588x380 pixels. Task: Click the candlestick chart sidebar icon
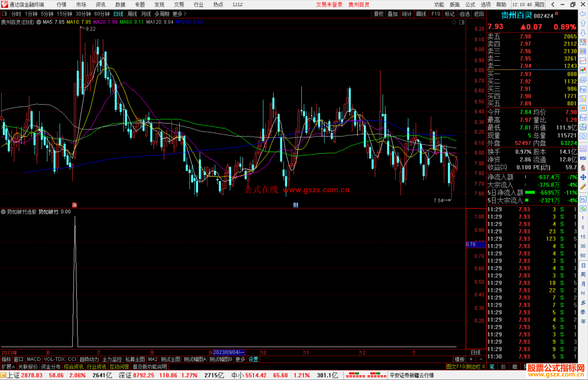(583, 70)
